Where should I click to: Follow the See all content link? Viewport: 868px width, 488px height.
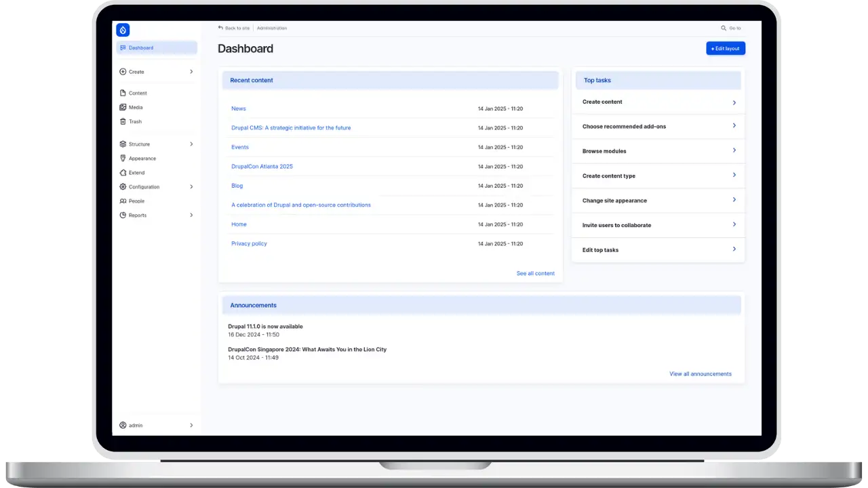[x=535, y=274]
